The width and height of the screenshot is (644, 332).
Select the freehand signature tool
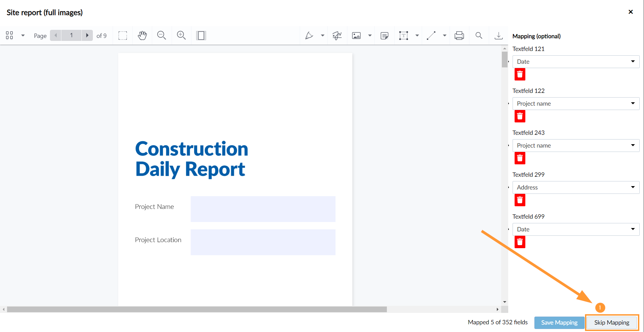337,35
